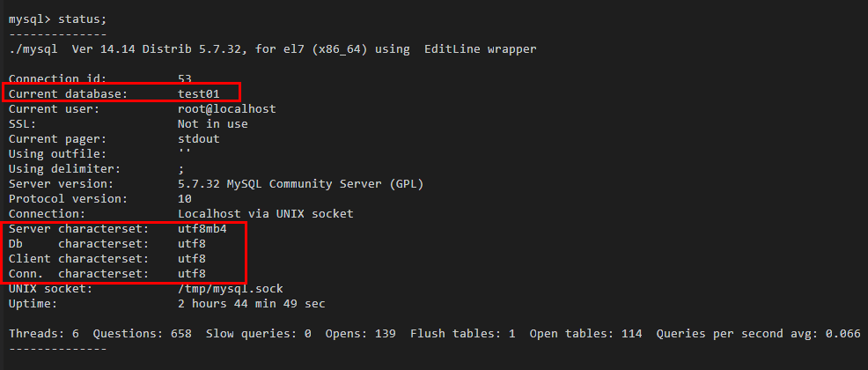The width and height of the screenshot is (868, 370).
Task: Click the SSL Not in use value
Action: click(212, 124)
